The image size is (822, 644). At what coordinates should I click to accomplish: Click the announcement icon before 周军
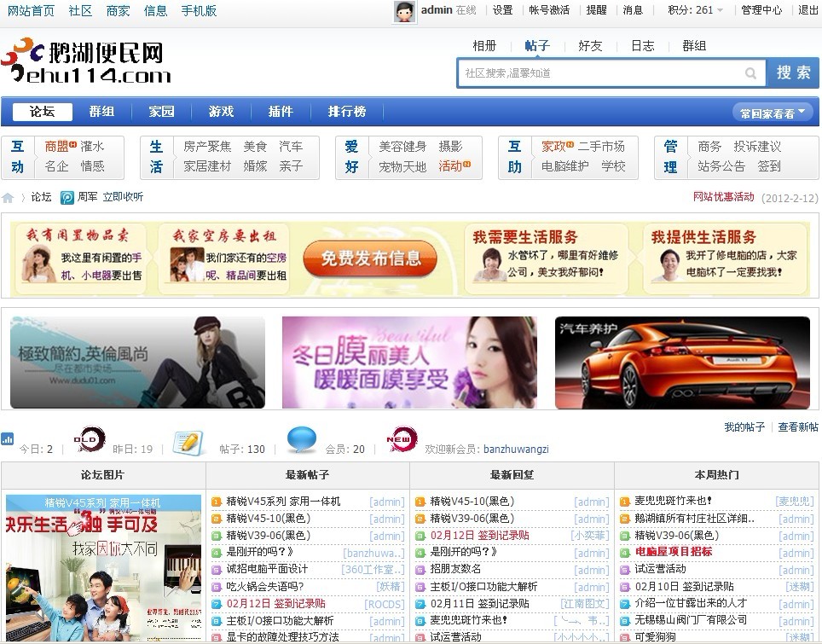[x=67, y=198]
